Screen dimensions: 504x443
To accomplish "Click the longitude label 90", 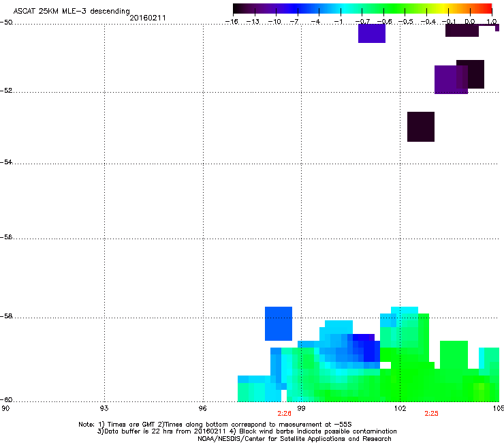I will pyautogui.click(x=5, y=408).
